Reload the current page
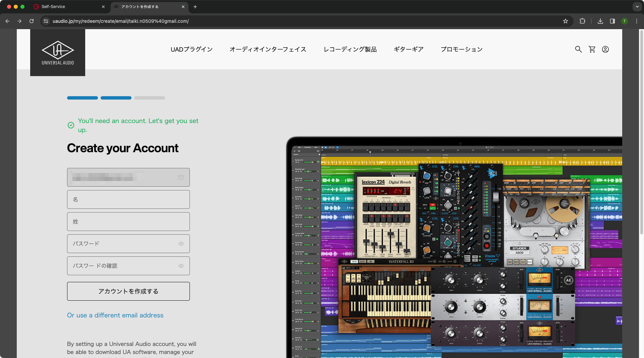 tap(32, 21)
